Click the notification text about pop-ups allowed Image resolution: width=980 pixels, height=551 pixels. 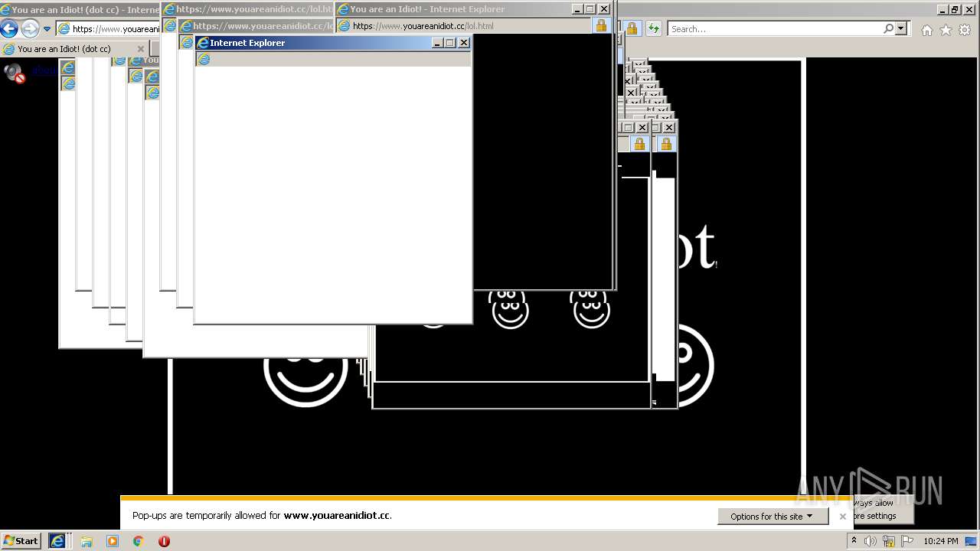pos(262,516)
